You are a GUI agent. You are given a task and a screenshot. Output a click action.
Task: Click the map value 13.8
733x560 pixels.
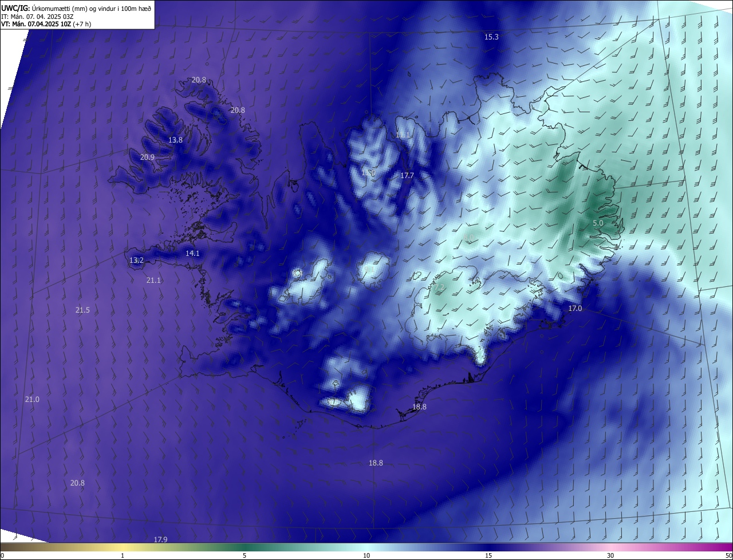175,140
